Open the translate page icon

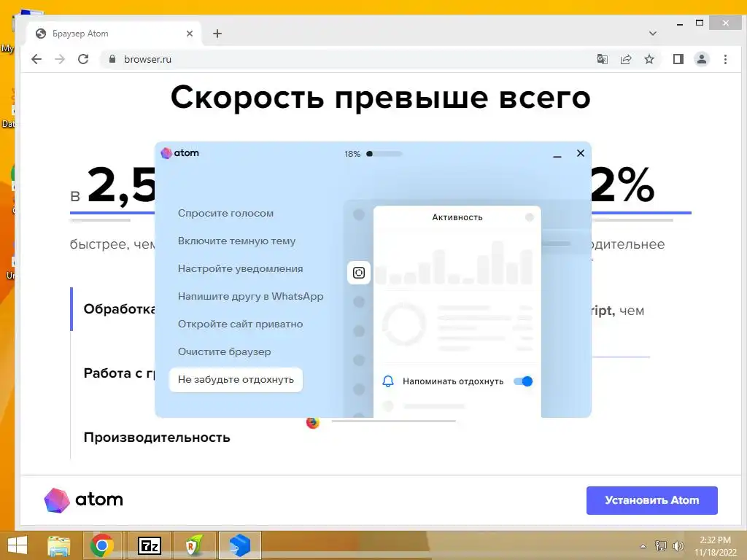click(x=602, y=59)
